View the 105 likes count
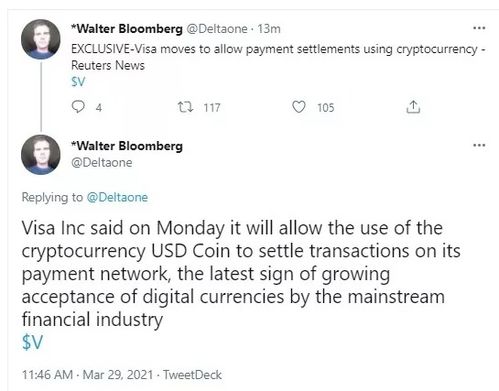499x391 pixels. tap(326, 108)
